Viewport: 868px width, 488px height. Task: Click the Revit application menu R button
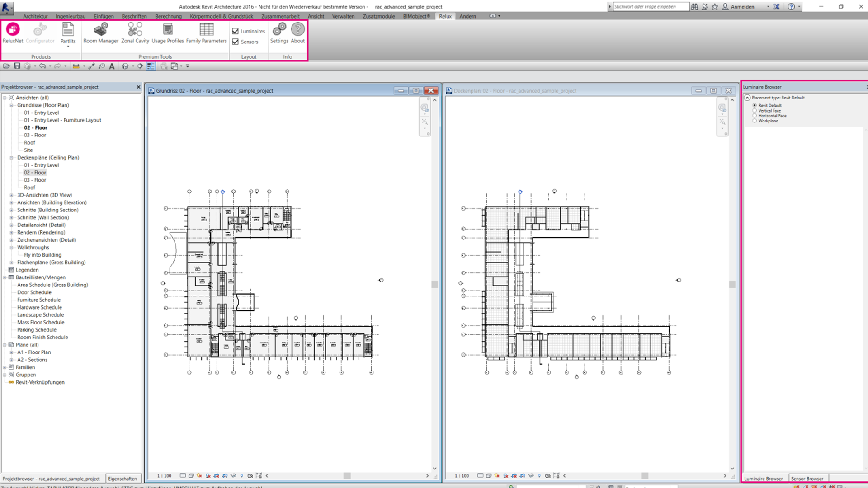click(7, 7)
